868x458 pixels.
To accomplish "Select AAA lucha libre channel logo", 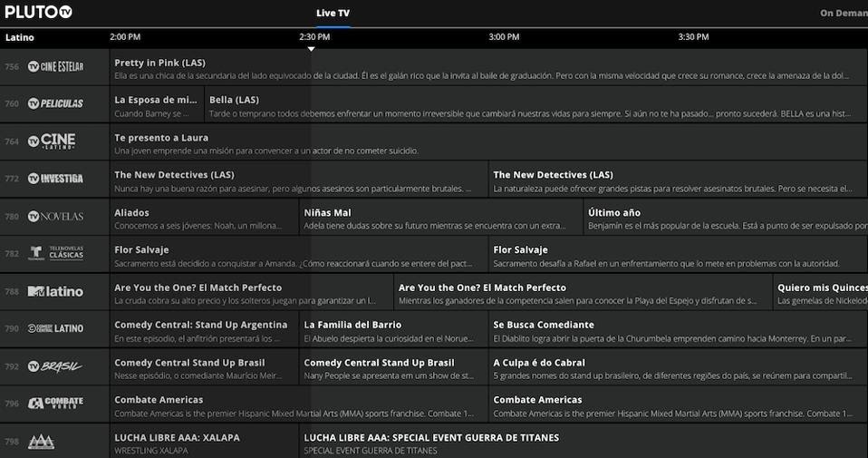I will [x=41, y=442].
